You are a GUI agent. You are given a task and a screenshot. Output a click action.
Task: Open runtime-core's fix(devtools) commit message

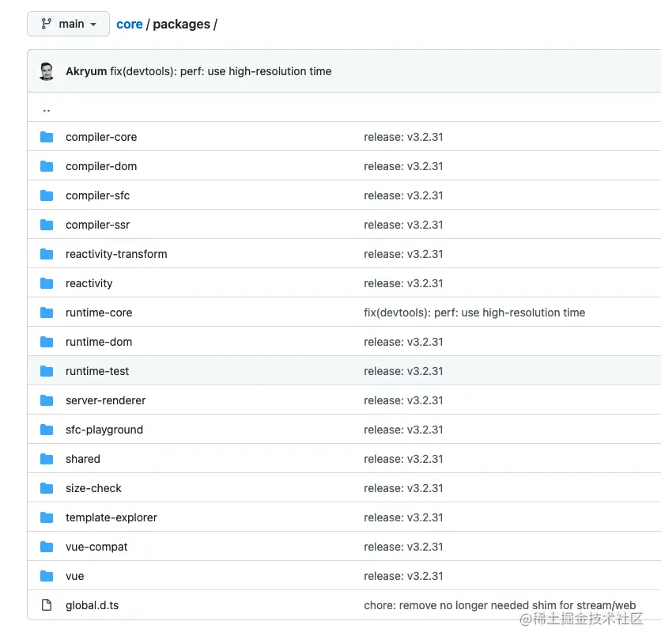(x=474, y=313)
